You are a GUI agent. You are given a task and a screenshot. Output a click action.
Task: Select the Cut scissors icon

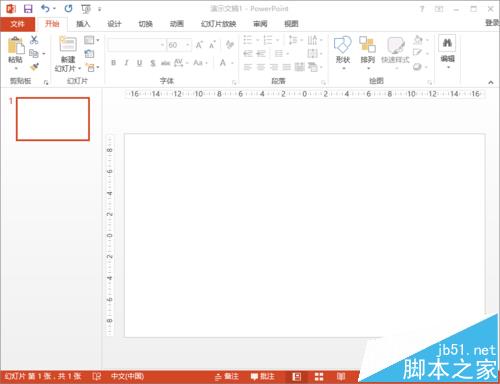pos(34,40)
